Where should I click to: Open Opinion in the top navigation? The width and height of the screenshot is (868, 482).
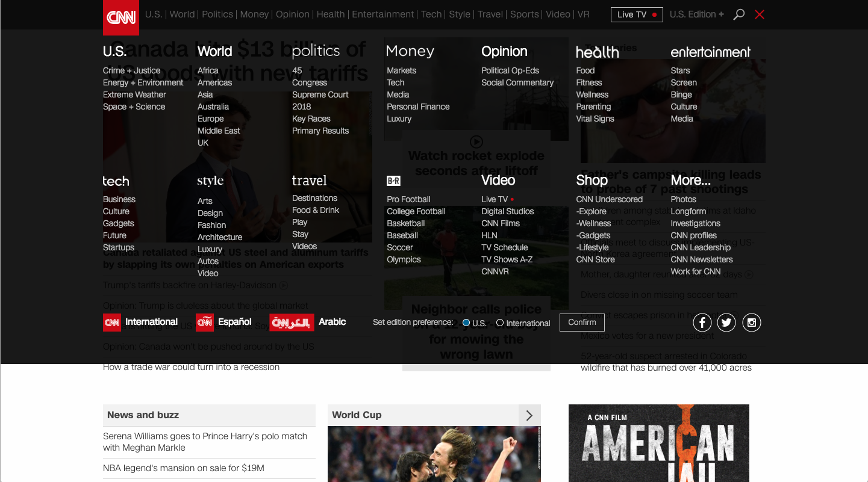tap(293, 14)
